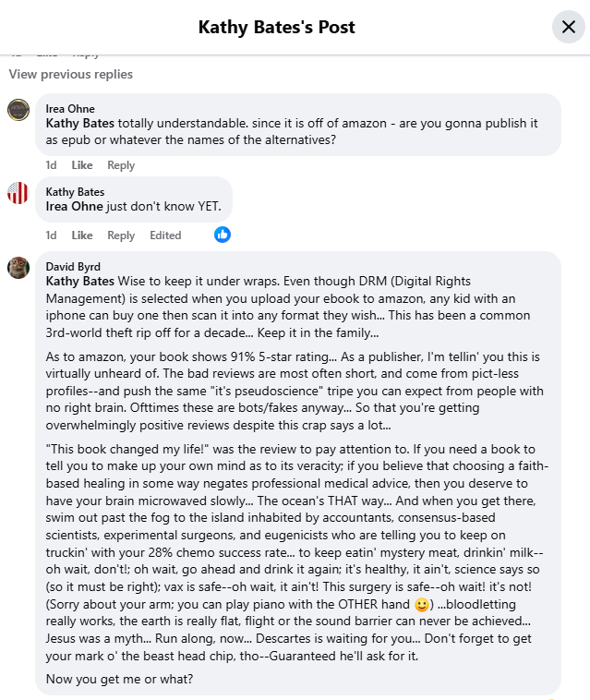Like Irea Ohne's comment
The height and width of the screenshot is (700, 590).
pyautogui.click(x=82, y=165)
